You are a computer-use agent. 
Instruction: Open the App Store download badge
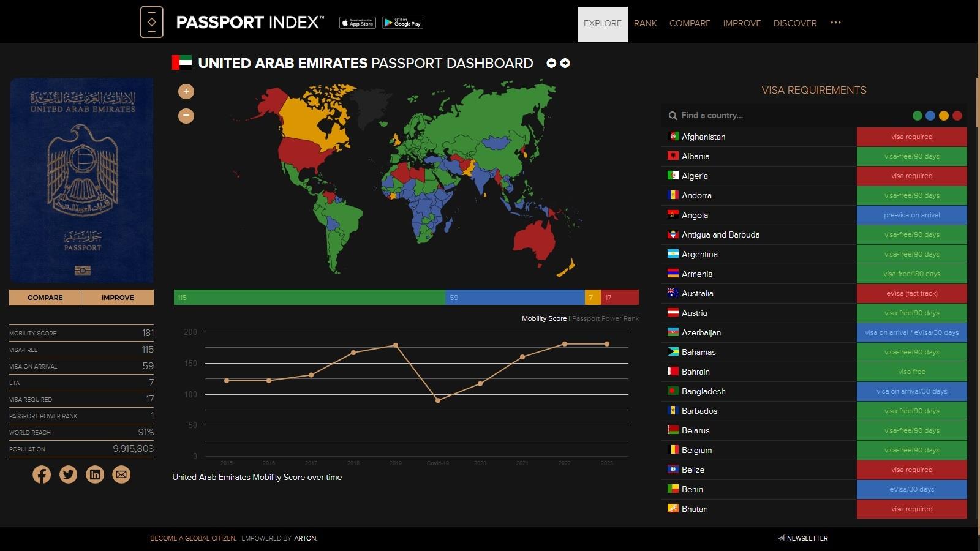tap(357, 23)
